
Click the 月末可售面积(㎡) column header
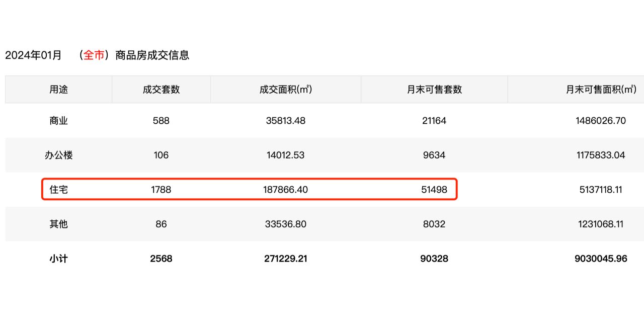[x=601, y=90]
